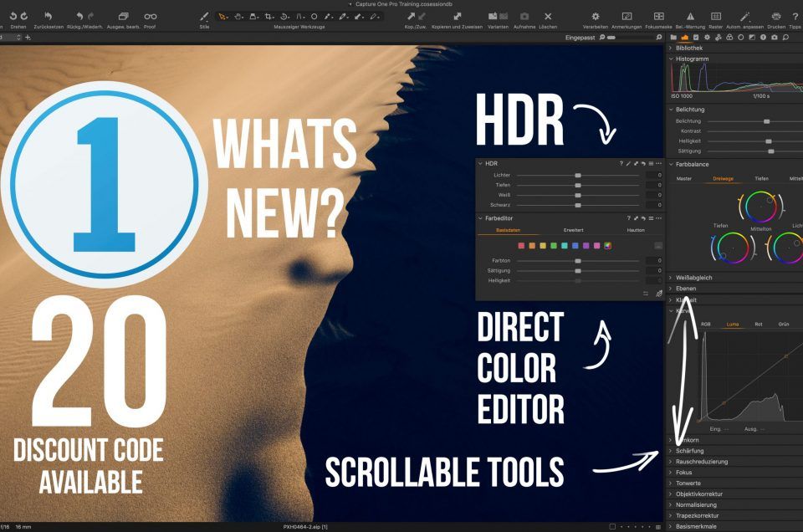Expand the Bibliothek section
This screenshot has height=532, width=803.
(670, 48)
